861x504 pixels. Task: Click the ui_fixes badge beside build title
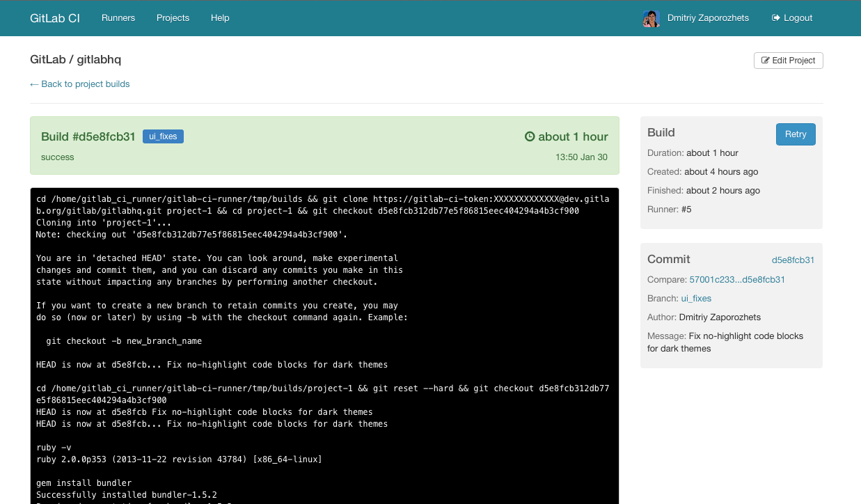point(163,136)
